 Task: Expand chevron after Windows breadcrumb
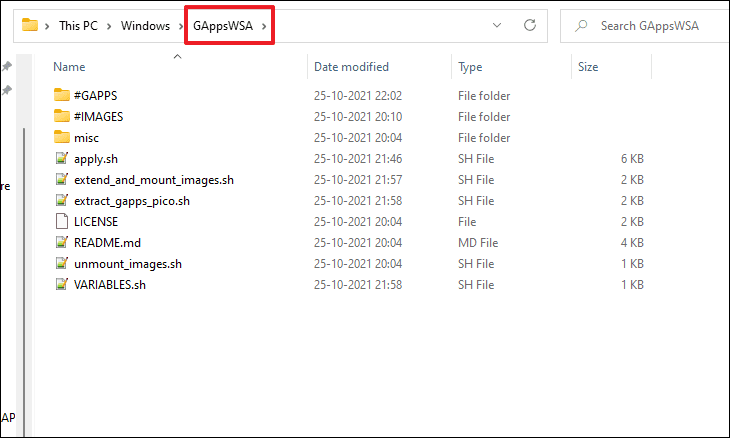tap(181, 26)
